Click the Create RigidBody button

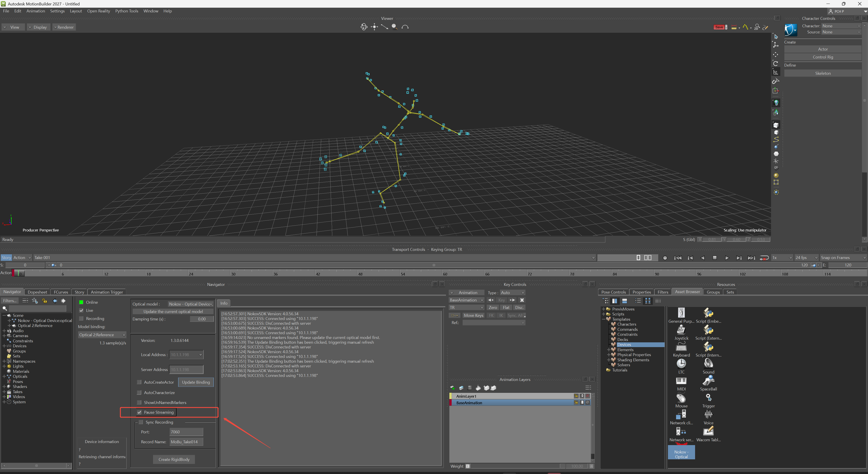click(174, 460)
